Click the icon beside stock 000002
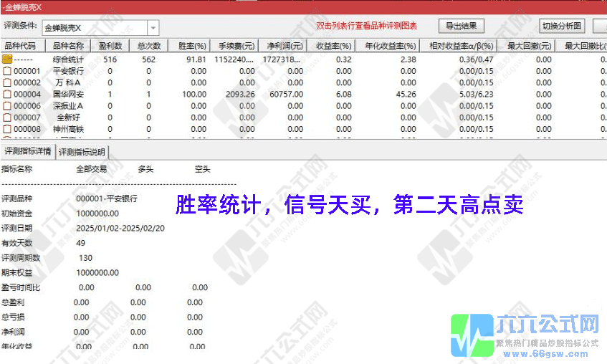607x364 pixels. coord(7,82)
